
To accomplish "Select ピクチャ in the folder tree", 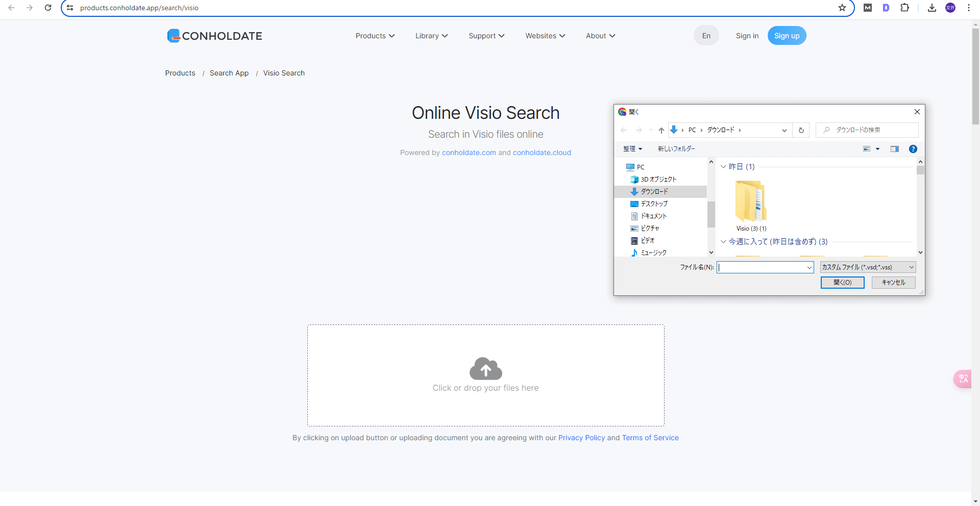I will pos(645,228).
